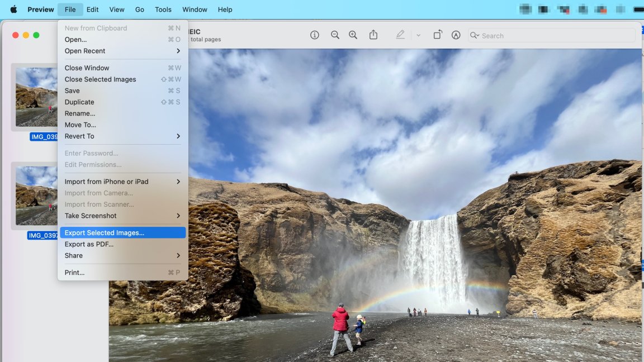This screenshot has width=644, height=362.
Task: Click Duplicate in the File menu
Action: 79,102
